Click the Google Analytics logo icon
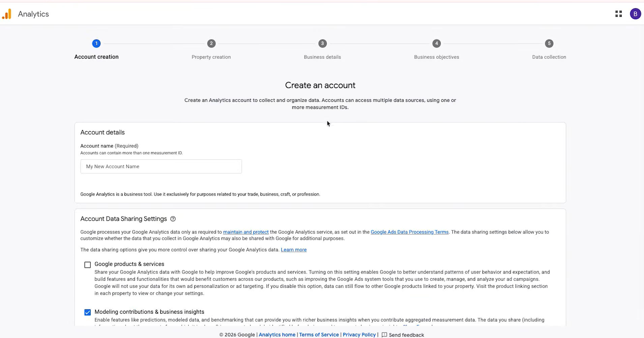Image resolution: width=644 pixels, height=338 pixels. [x=7, y=14]
